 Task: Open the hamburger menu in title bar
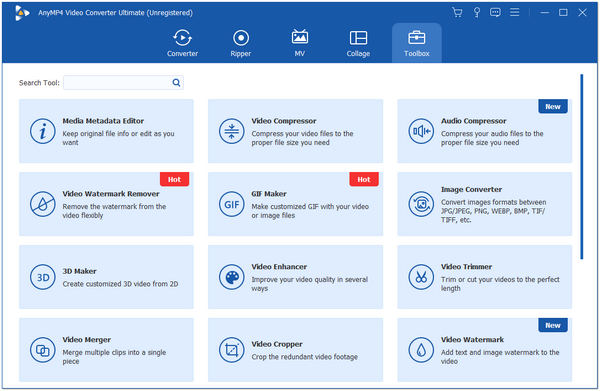click(x=515, y=13)
